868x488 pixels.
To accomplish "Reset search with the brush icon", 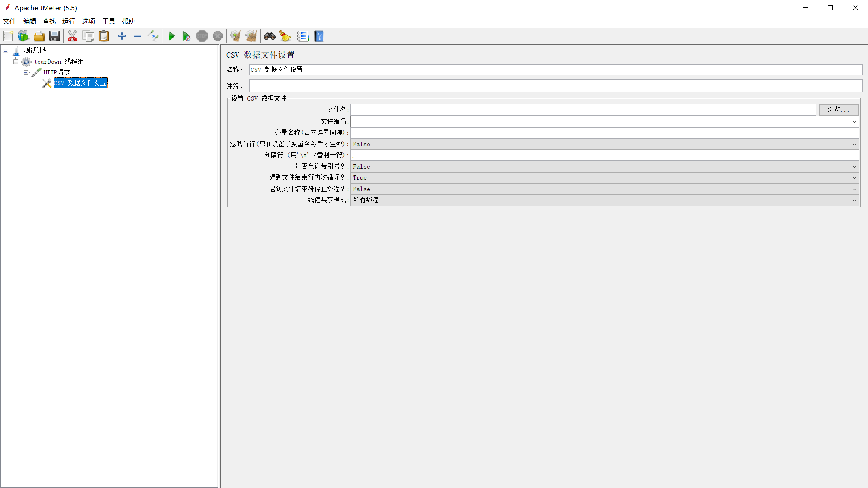I will pos(285,36).
